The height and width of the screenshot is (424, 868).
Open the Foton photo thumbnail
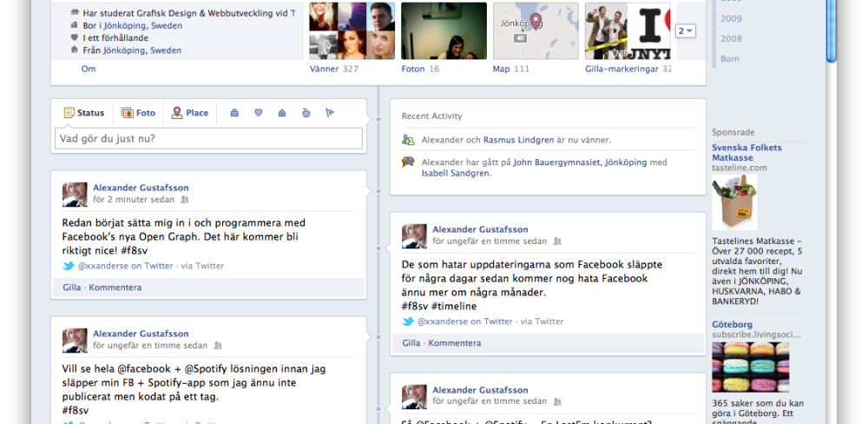[x=444, y=31]
